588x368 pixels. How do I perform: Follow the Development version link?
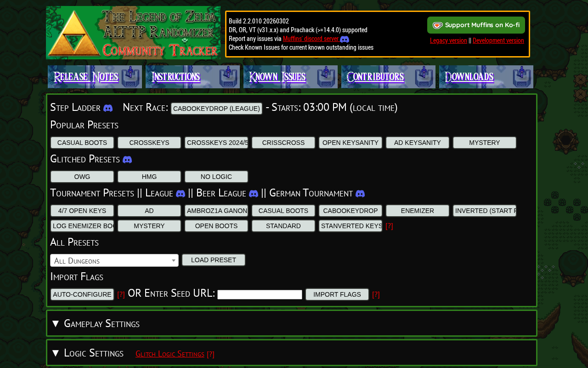pyautogui.click(x=498, y=40)
